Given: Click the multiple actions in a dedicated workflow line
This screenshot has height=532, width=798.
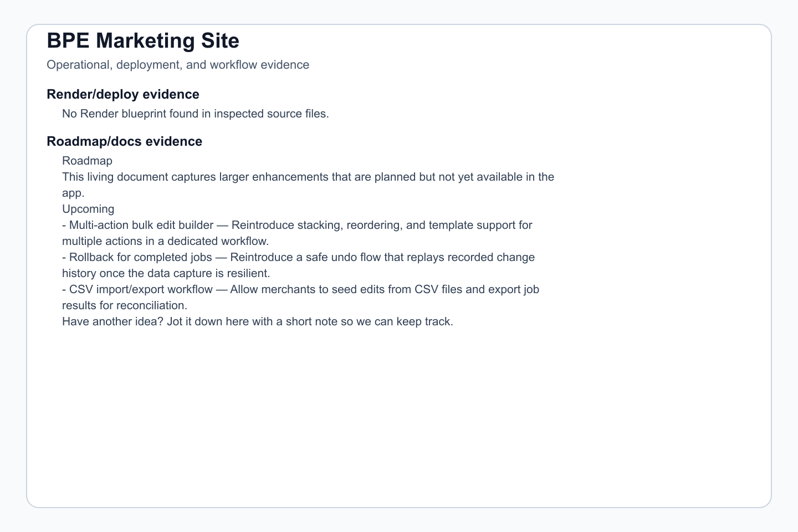Looking at the screenshot, I should [165, 241].
